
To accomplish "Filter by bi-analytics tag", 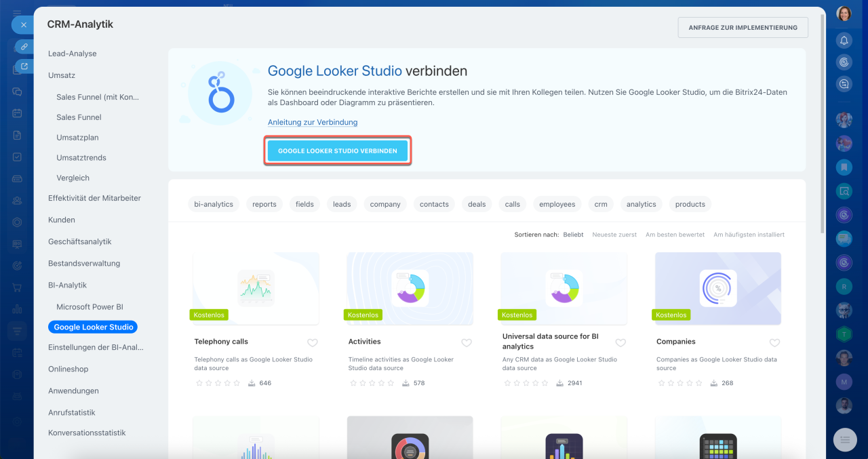I will pyautogui.click(x=214, y=204).
